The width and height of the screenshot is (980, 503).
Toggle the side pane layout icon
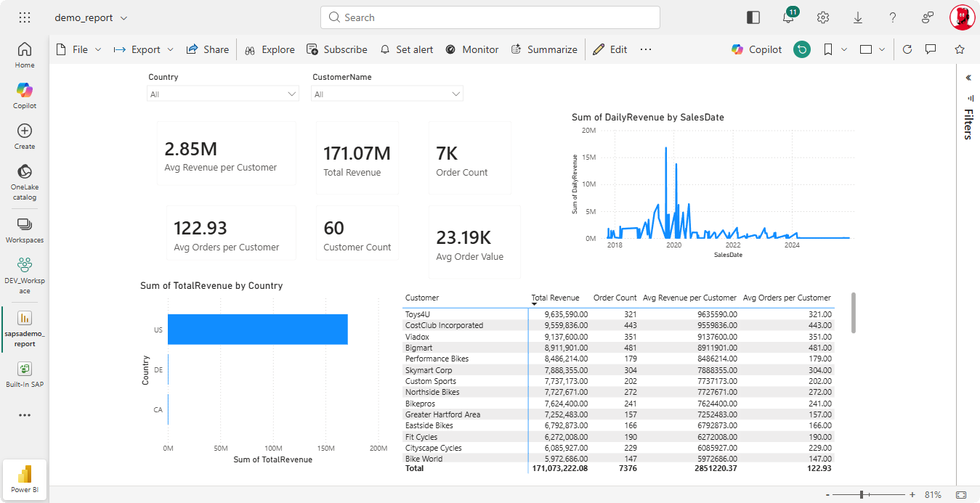[753, 17]
